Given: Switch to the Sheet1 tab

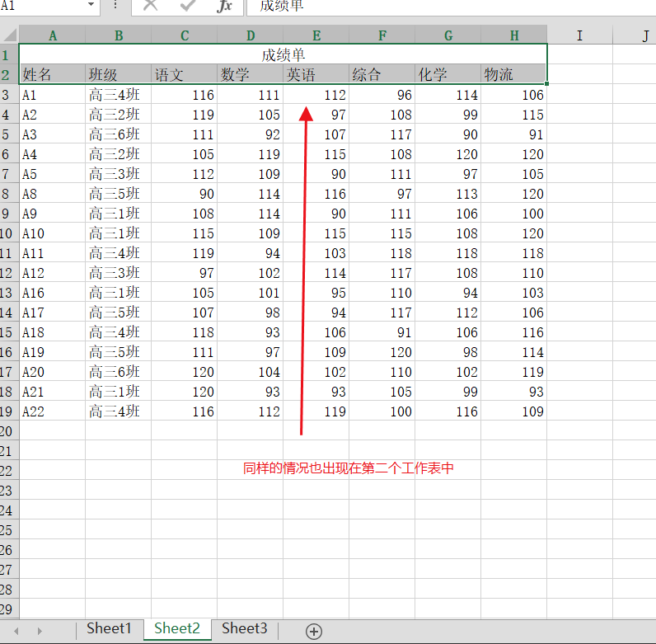Looking at the screenshot, I should (x=109, y=628).
